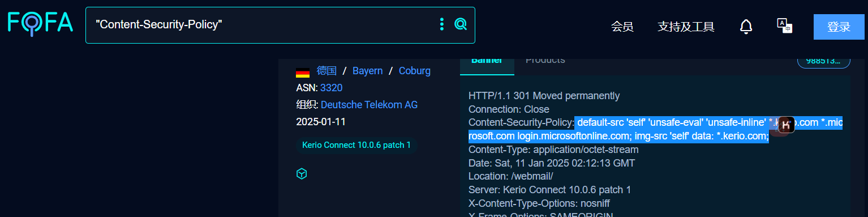Open the Bayern region link

pyautogui.click(x=367, y=71)
